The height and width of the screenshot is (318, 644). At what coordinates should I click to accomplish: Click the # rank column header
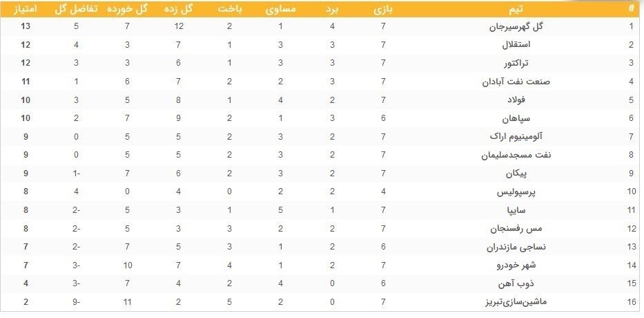point(630,8)
